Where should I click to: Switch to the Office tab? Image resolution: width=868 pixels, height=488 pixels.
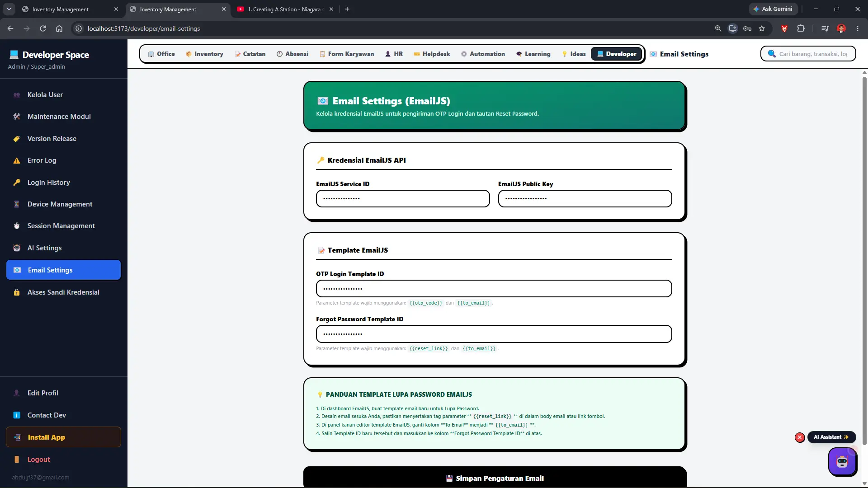click(161, 54)
